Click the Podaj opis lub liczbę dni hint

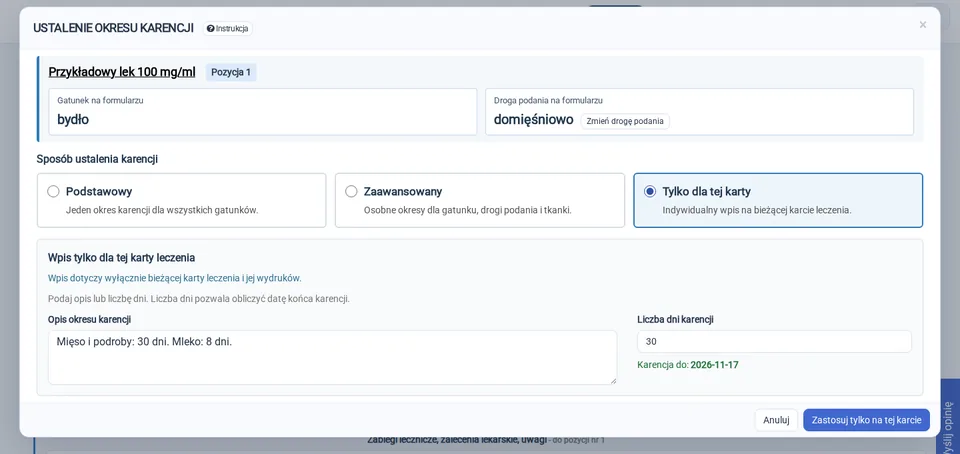pyautogui.click(x=198, y=299)
